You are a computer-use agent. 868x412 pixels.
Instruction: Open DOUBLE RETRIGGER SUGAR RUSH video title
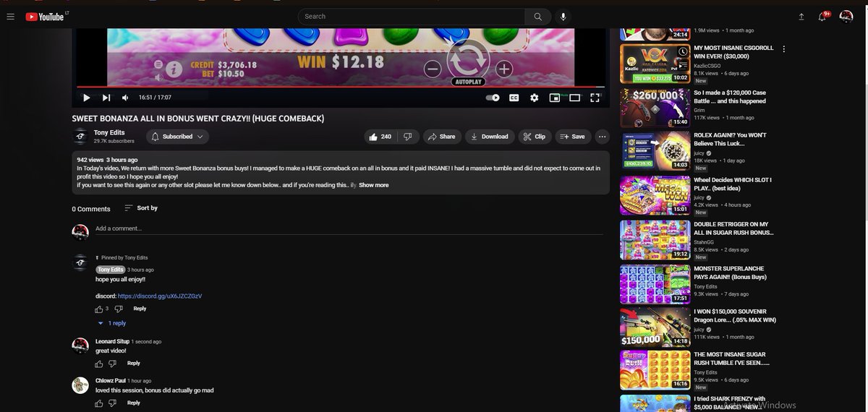coord(733,228)
